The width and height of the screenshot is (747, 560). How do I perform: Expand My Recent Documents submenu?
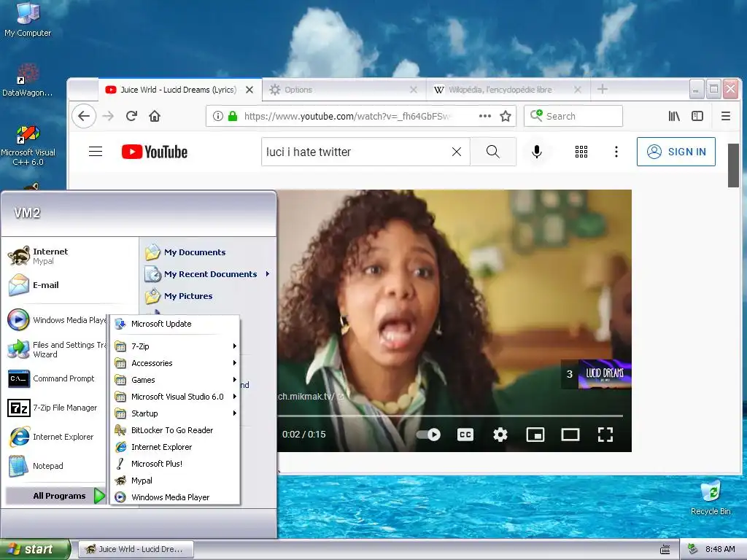point(208,274)
